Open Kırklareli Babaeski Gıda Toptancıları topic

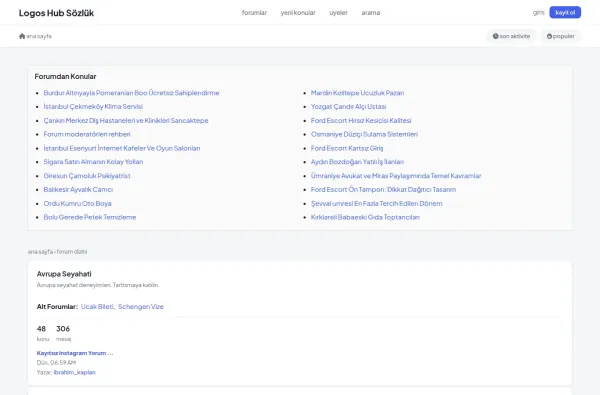pos(365,217)
